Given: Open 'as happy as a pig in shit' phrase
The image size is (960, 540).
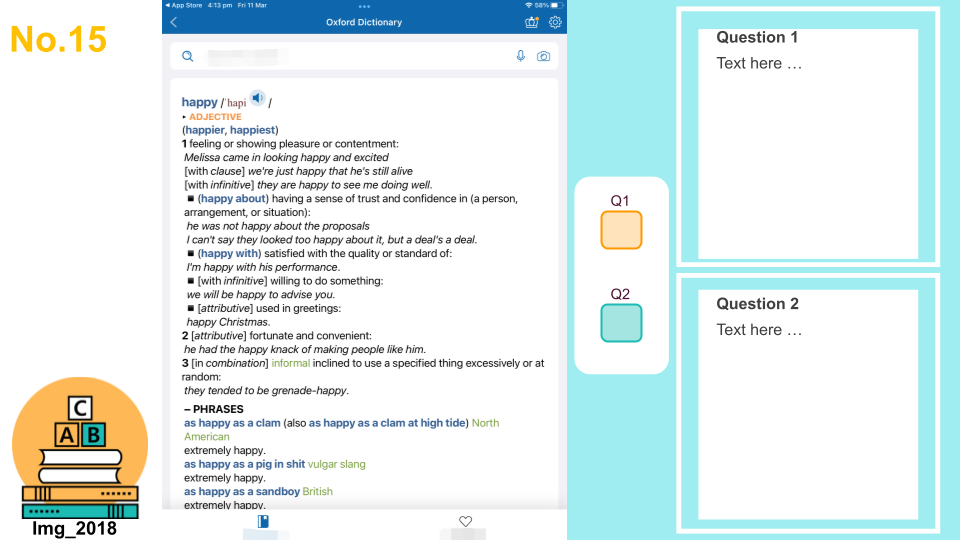Looking at the screenshot, I should 244,464.
